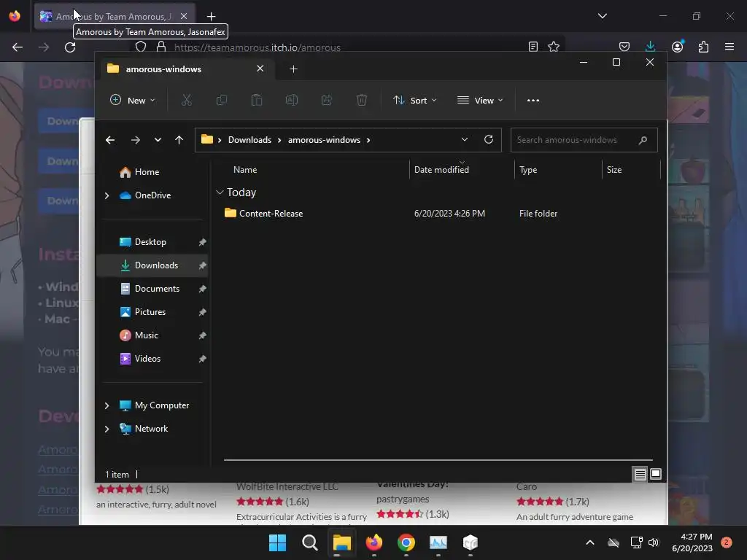Close the Amorous Firefox tab
Viewport: 747px width, 560px height.
pyautogui.click(x=183, y=16)
